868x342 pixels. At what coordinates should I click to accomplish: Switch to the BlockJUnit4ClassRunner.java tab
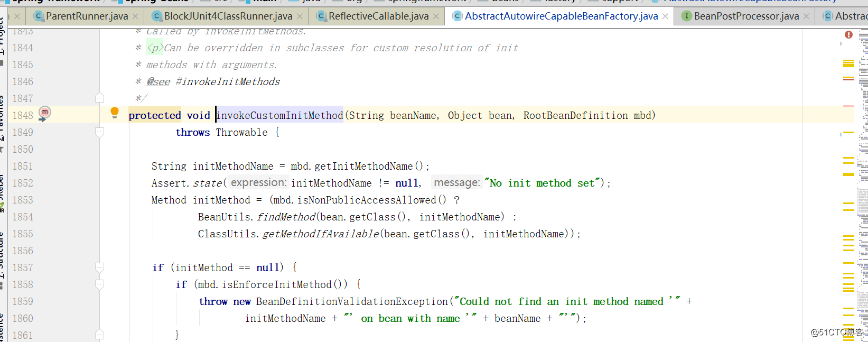[x=228, y=16]
